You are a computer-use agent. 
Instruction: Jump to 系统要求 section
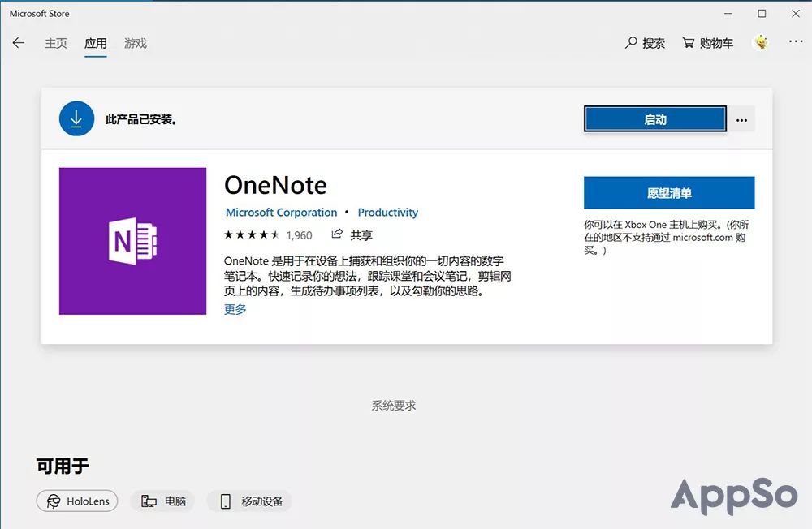[x=394, y=406]
